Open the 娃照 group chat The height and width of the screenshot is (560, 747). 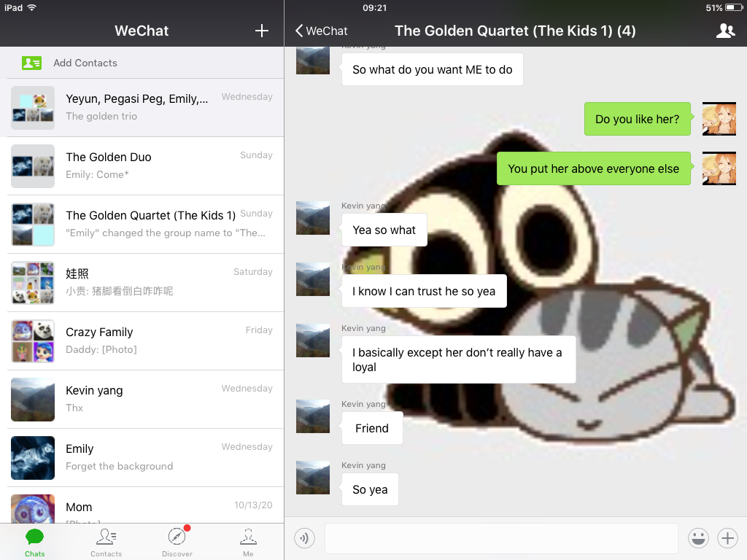[x=142, y=283]
